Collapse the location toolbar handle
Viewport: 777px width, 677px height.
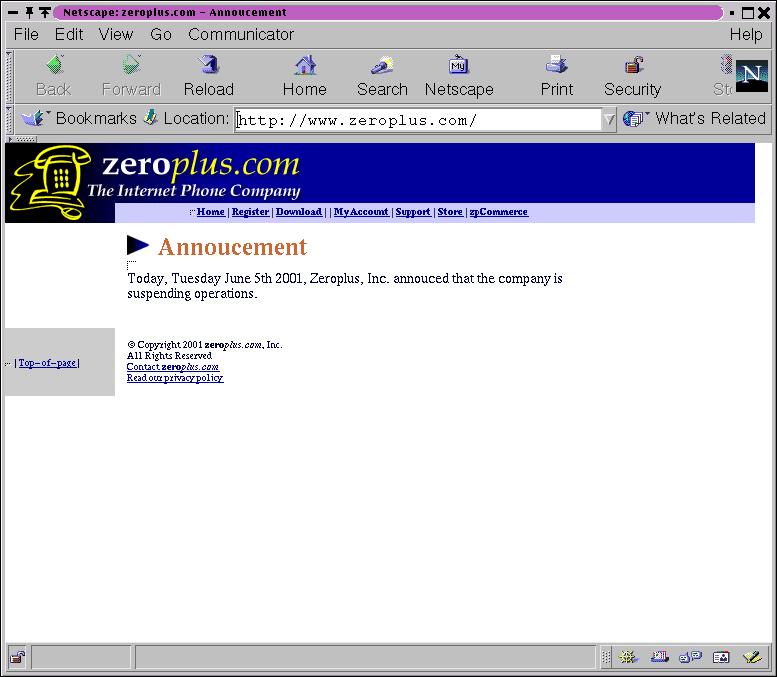click(x=9, y=119)
